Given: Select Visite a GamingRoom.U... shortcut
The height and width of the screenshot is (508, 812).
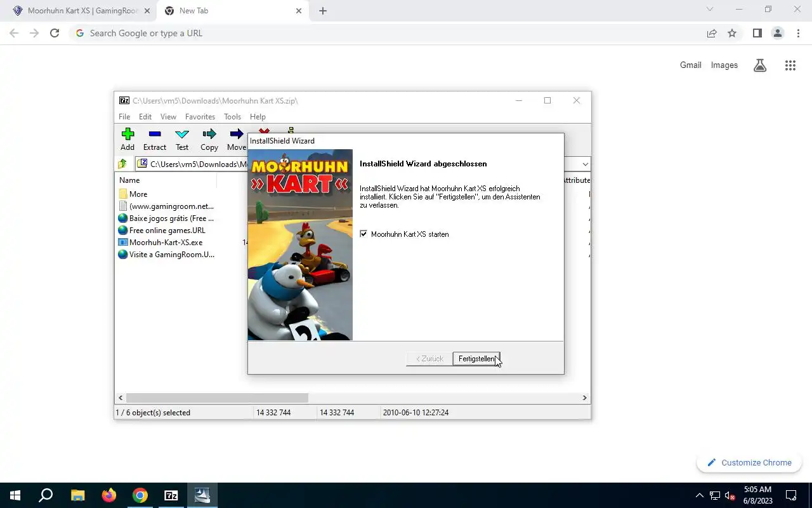Looking at the screenshot, I should 166,255.
